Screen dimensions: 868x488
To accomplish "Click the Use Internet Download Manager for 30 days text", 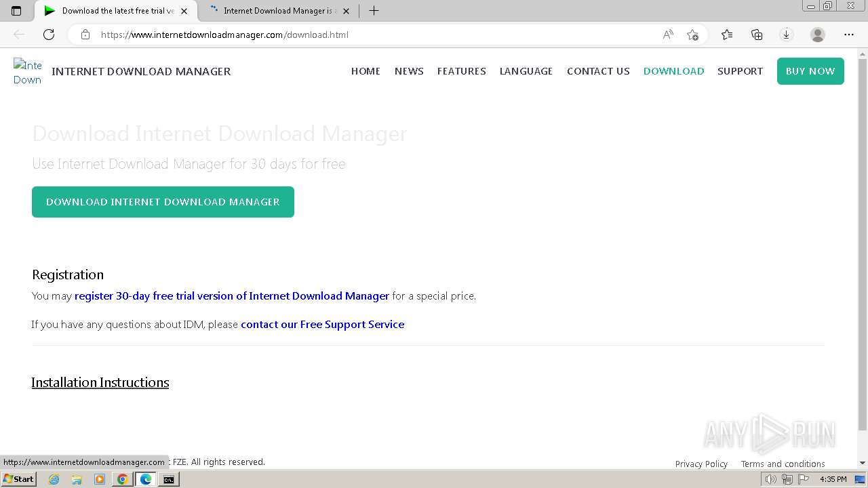I will (x=189, y=164).
